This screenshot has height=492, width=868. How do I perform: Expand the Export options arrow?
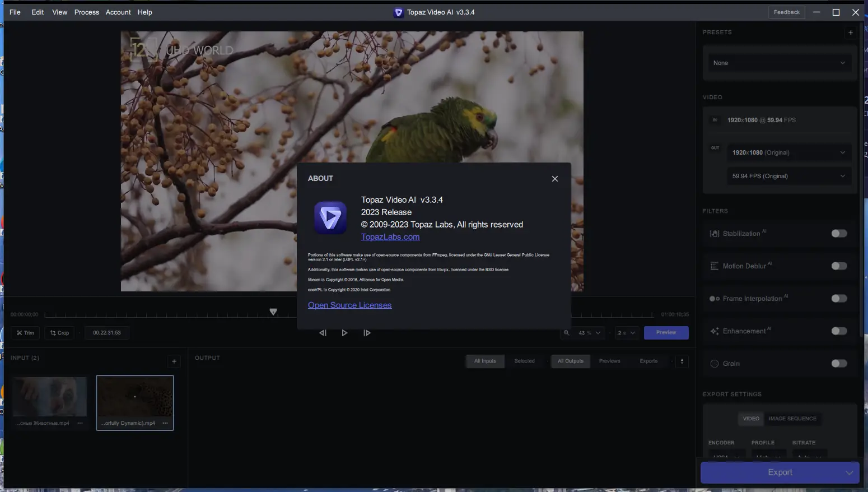click(x=850, y=472)
